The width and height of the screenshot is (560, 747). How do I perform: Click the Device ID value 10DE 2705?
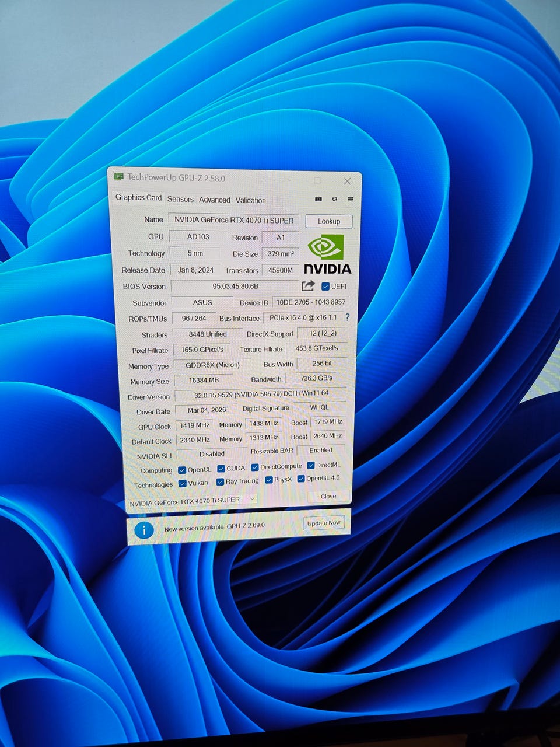click(310, 302)
